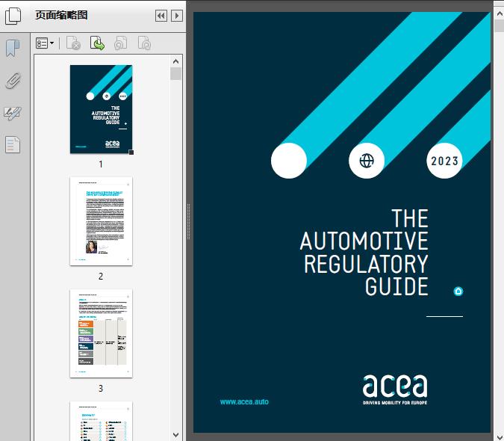Open the Signatures panel
Screen dimensions: 504x441
pos(13,113)
